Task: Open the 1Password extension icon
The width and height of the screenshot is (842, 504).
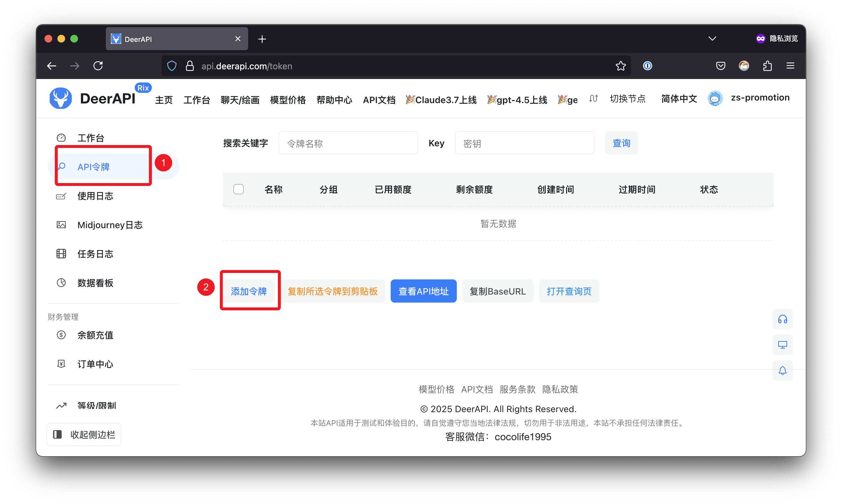Action: (647, 66)
